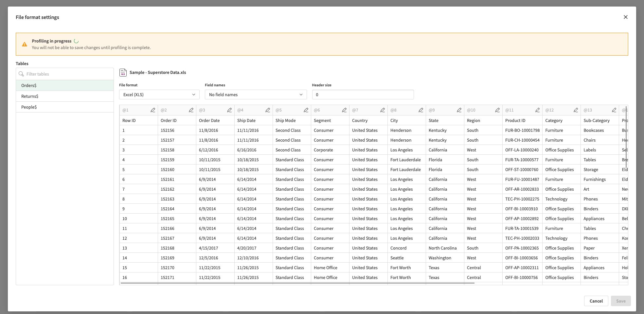
Task: Click the 'Concord' city cell
Action: (406, 248)
